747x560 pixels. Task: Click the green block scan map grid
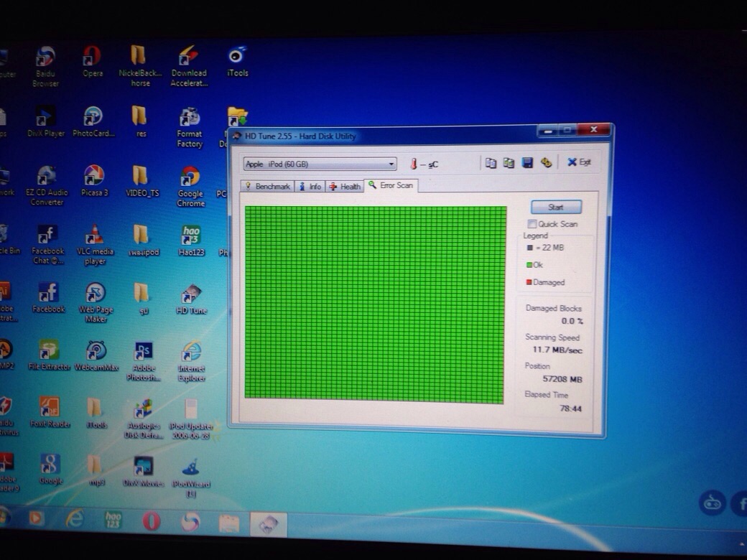pyautogui.click(x=375, y=302)
